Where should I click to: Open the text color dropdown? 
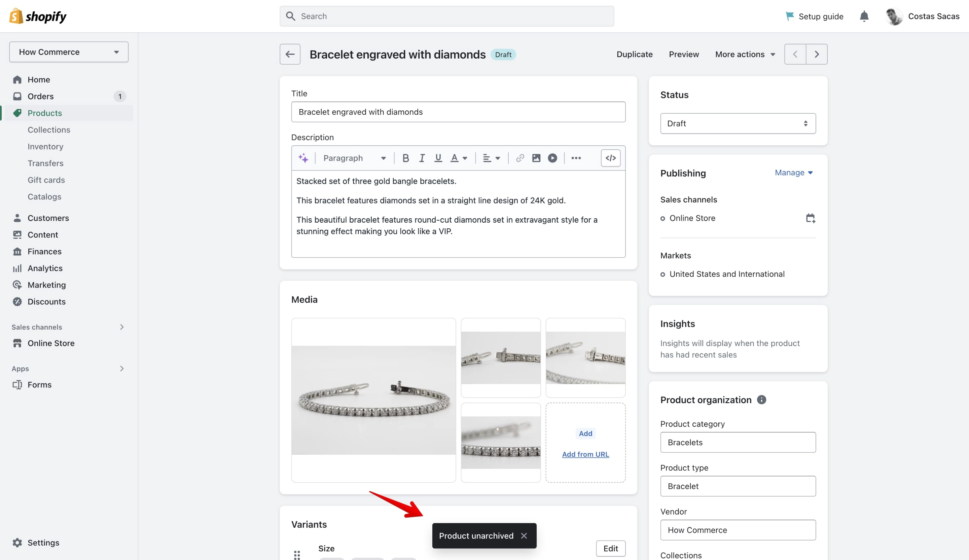pos(459,158)
